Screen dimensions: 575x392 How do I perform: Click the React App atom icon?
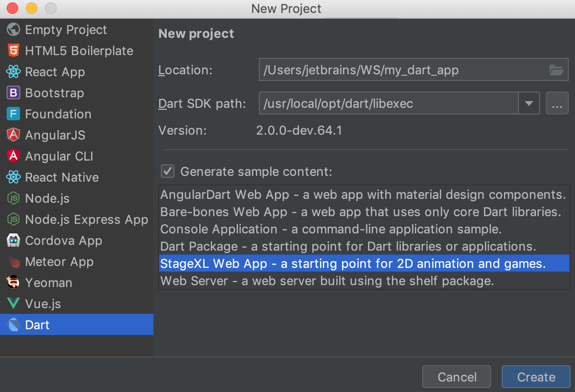tap(13, 72)
